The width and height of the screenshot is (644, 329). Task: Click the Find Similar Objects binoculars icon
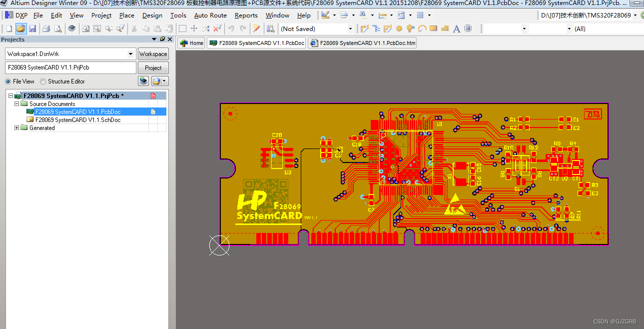point(363,15)
